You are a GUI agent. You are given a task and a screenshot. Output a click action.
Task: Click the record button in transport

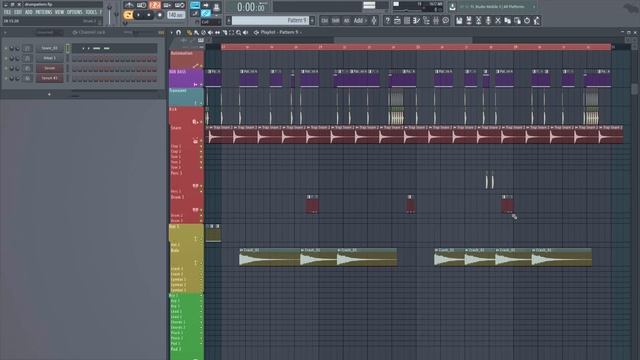(160, 15)
